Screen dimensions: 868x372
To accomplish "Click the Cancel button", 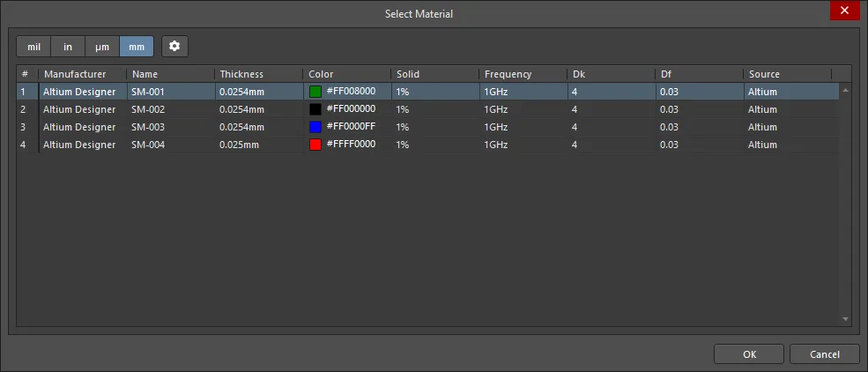I will (x=825, y=354).
